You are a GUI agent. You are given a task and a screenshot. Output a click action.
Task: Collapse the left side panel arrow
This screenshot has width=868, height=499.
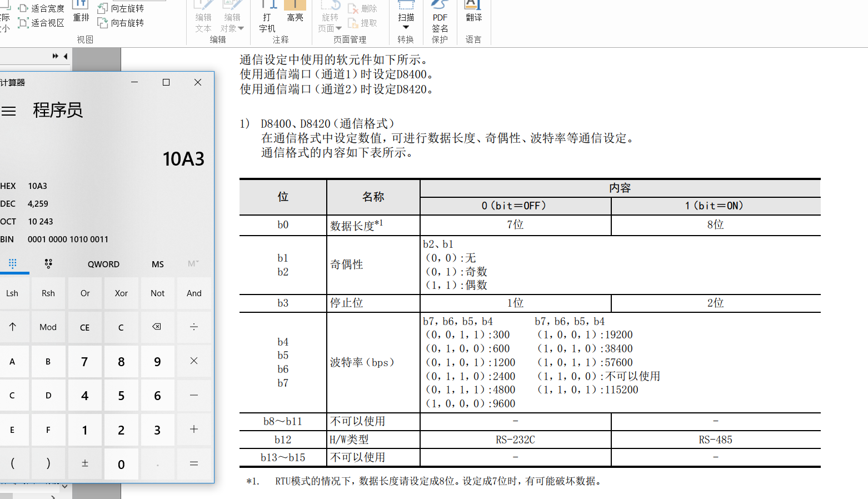pos(66,56)
